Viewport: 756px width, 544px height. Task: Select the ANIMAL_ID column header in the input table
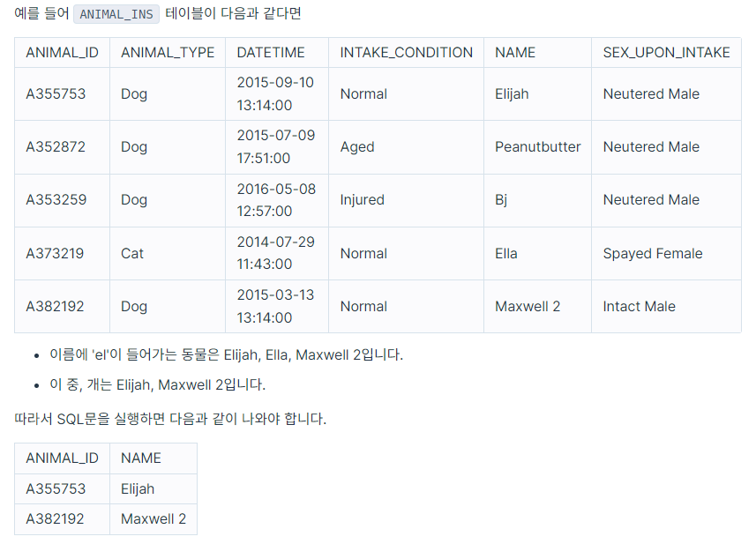click(x=63, y=53)
